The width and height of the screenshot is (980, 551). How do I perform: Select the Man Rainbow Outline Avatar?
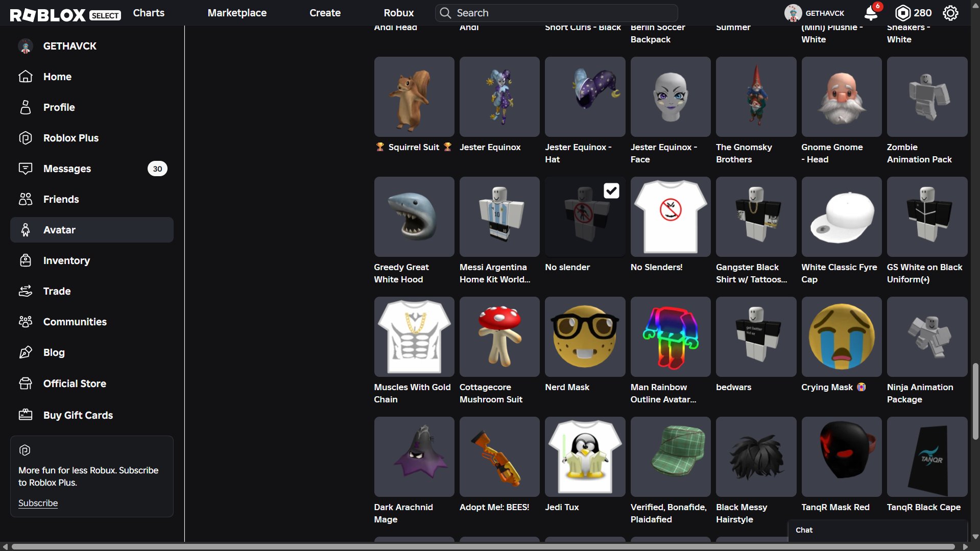click(x=671, y=337)
